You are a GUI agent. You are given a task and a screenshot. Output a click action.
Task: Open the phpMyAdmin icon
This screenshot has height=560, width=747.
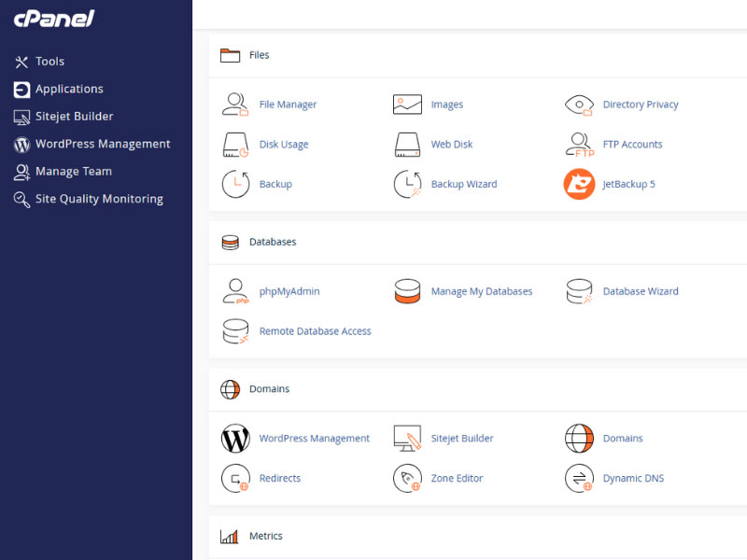coord(235,291)
